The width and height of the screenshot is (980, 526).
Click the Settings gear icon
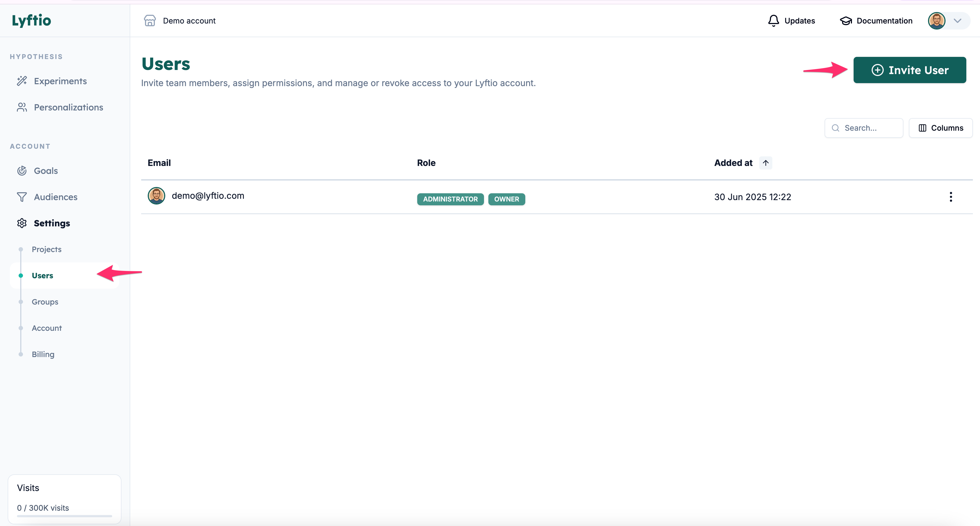pyautogui.click(x=22, y=223)
